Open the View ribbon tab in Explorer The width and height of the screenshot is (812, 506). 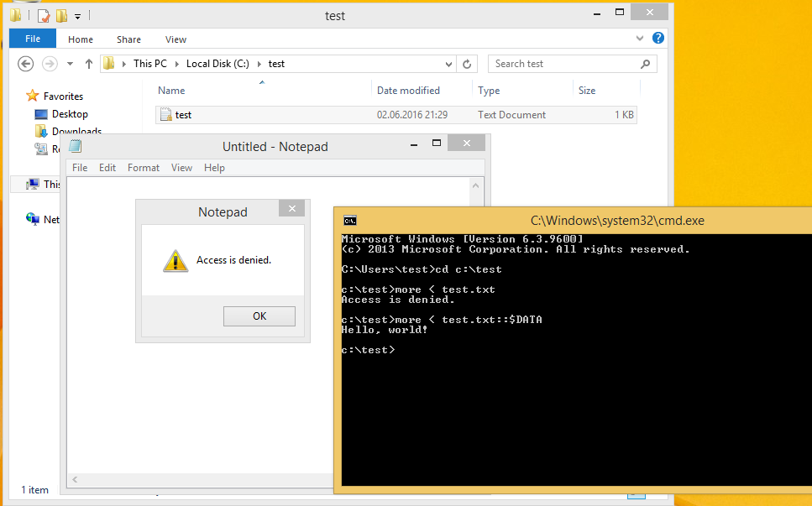pos(175,39)
